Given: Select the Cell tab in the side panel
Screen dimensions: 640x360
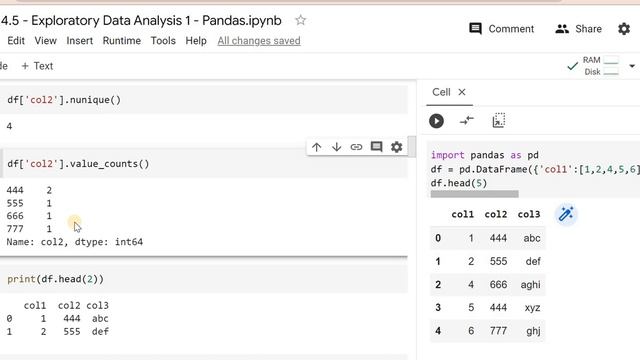Looking at the screenshot, I should pos(441,92).
